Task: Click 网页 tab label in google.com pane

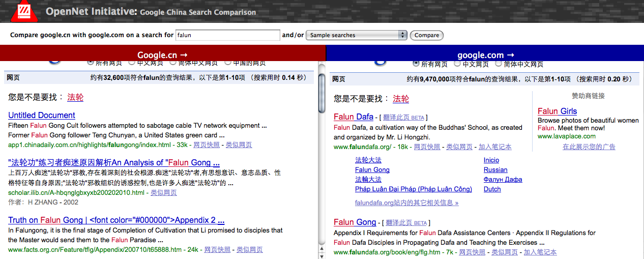Action: pyautogui.click(x=338, y=79)
